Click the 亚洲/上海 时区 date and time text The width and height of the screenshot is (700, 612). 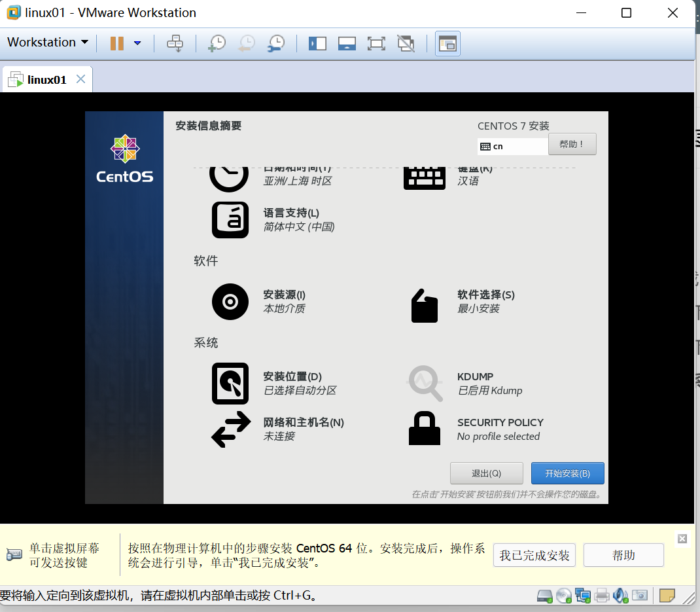[297, 181]
